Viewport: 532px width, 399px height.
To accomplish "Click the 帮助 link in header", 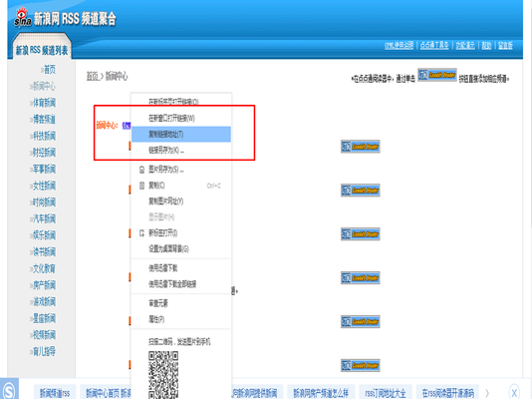I will pos(486,45).
